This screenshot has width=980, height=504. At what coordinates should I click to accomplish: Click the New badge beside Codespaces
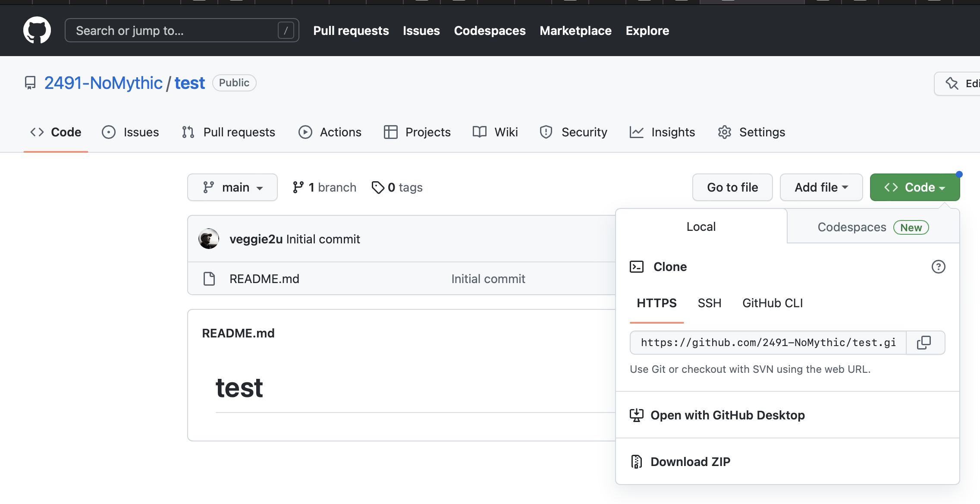pyautogui.click(x=911, y=227)
